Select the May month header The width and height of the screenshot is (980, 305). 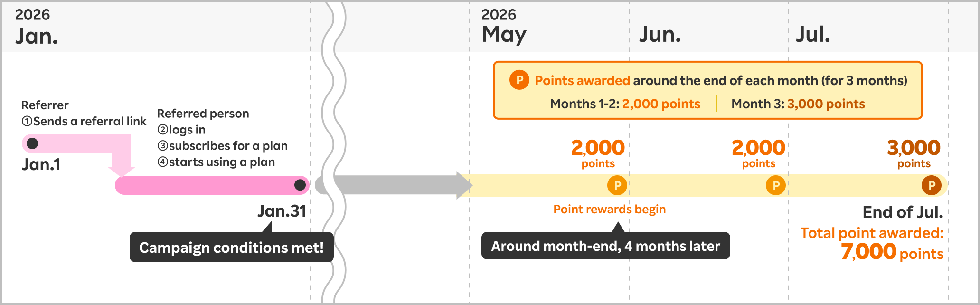[504, 34]
